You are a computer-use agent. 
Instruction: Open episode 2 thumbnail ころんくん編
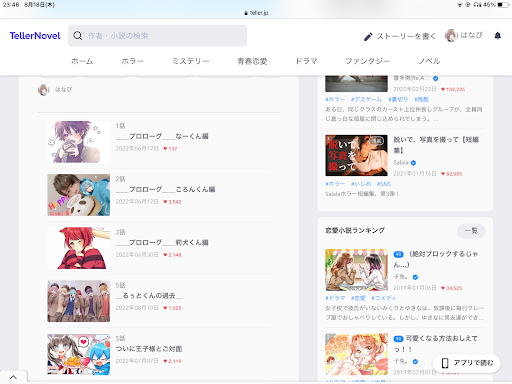pos(79,195)
